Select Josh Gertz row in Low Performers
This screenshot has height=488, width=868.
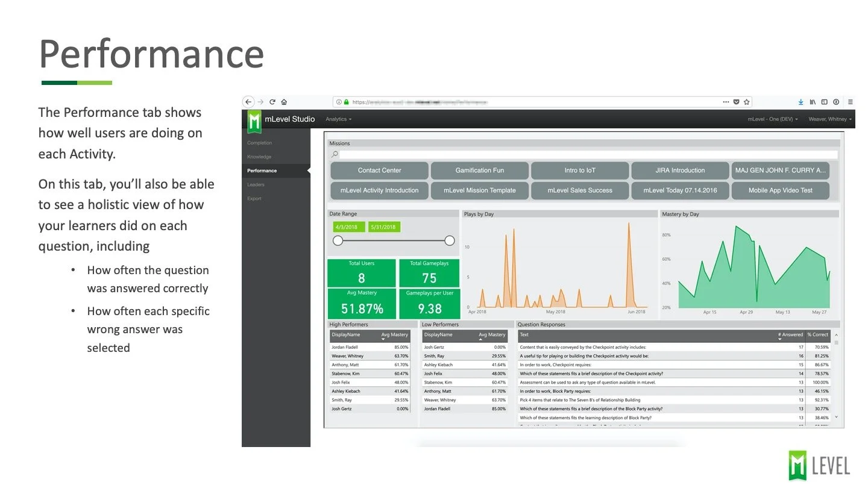pyautogui.click(x=464, y=347)
